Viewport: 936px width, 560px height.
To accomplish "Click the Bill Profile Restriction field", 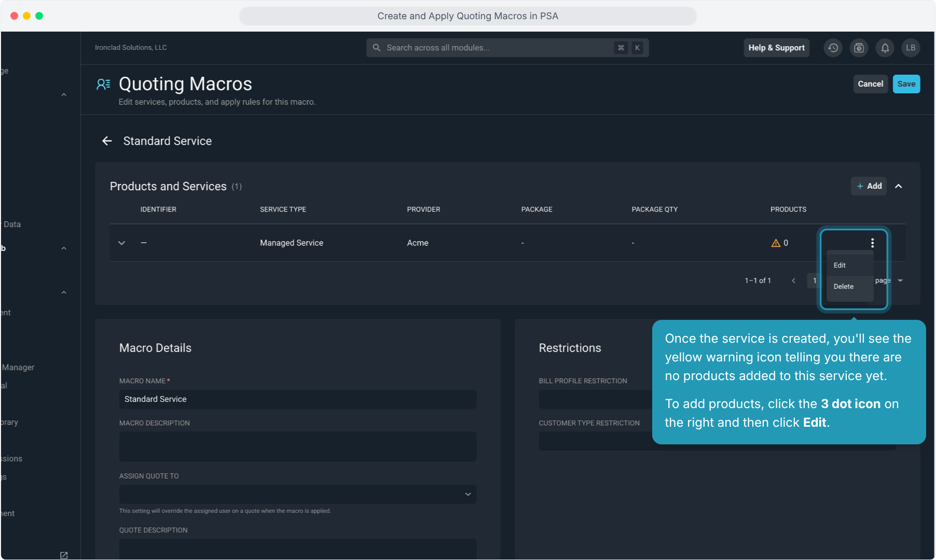I will point(595,399).
